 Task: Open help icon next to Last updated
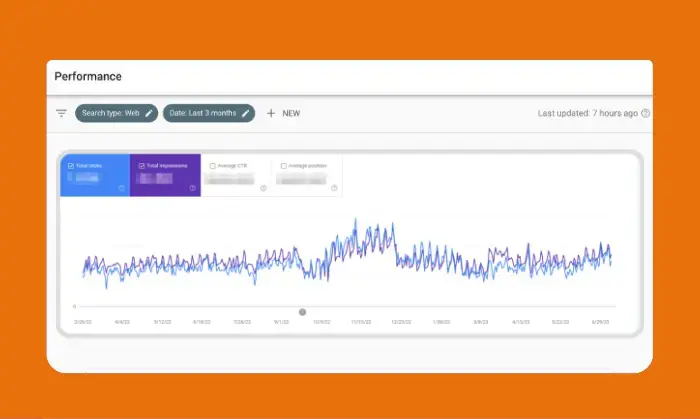pyautogui.click(x=646, y=114)
